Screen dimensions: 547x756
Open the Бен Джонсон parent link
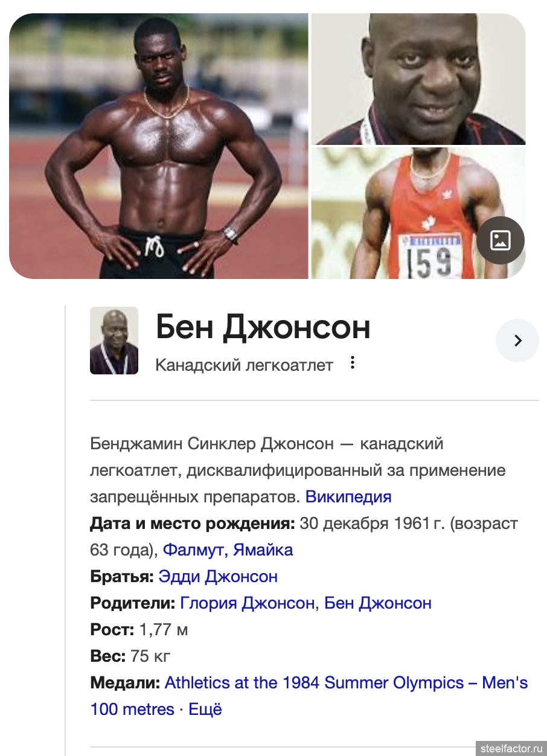click(x=378, y=603)
